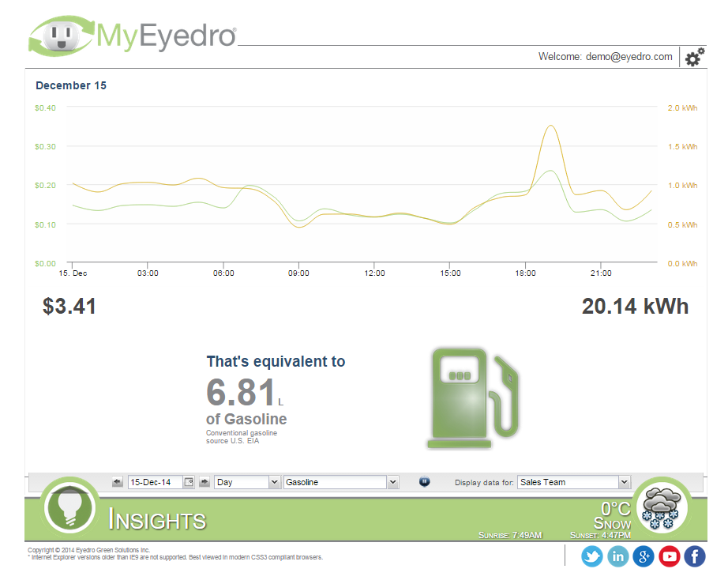Screen dimensions: 728x584
Task: Click the demo@eyedro.com account text
Action: (629, 57)
